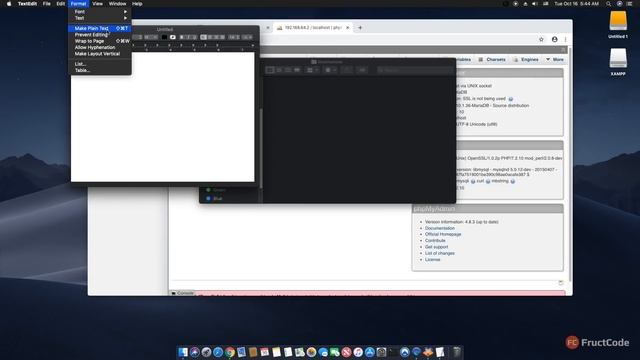Open the XAMPP drive on desktop
The height and width of the screenshot is (360, 640).
618,62
